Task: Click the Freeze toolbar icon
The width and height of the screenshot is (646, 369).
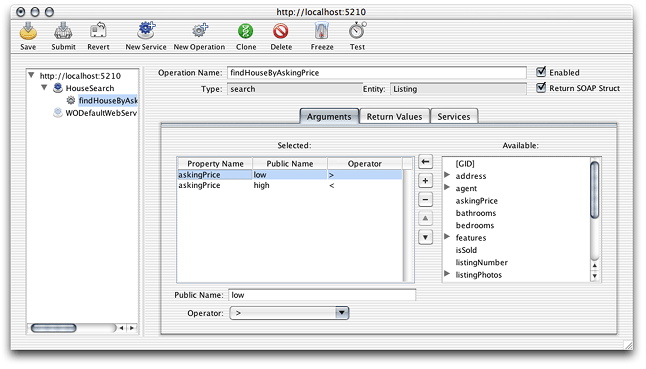Action: (x=322, y=31)
